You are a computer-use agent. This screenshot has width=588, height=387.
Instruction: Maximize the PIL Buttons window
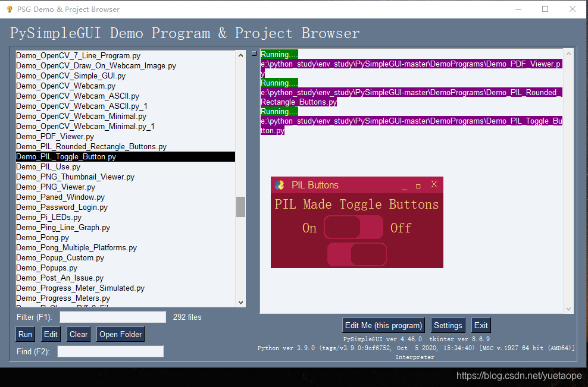click(418, 186)
